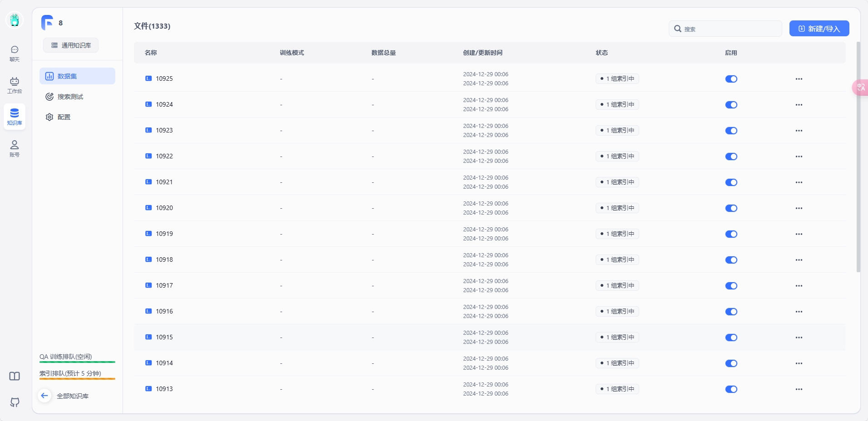Screen dimensions: 868x421
Task: Open the Workbench (工作台) robot icon
Action: 15,85
